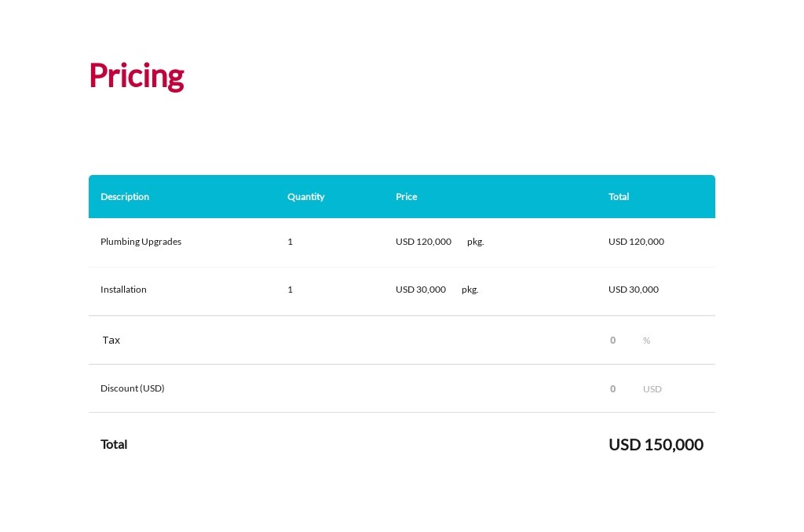Select the Description column header
The width and height of the screenshot is (804, 532).
tap(125, 197)
